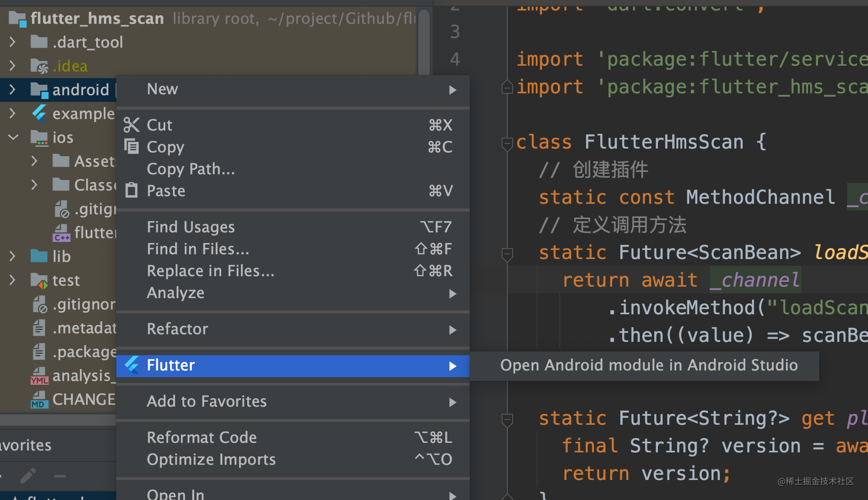This screenshot has width=868, height=500.
Task: Click the example Flutter module icon
Action: point(39,113)
